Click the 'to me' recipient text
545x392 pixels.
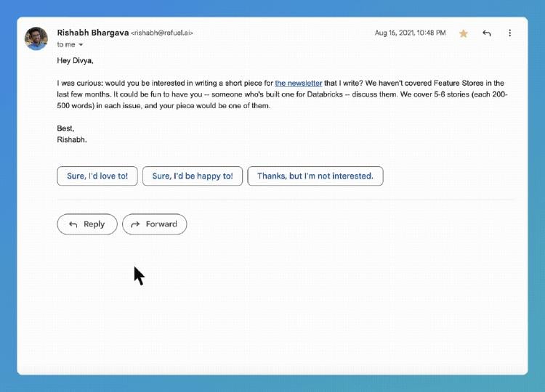click(66, 45)
